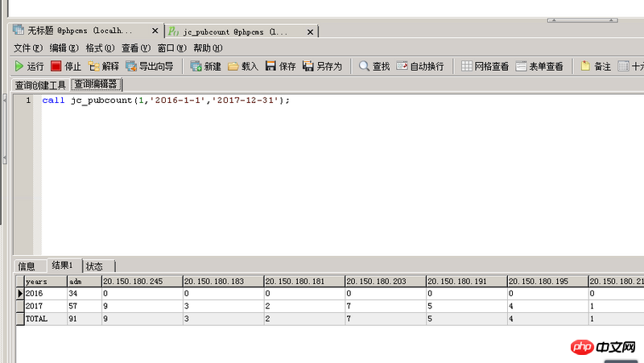Viewport: 644px width, 363px height.
Task: Switch to 查询创建工具 tab
Action: click(x=40, y=85)
